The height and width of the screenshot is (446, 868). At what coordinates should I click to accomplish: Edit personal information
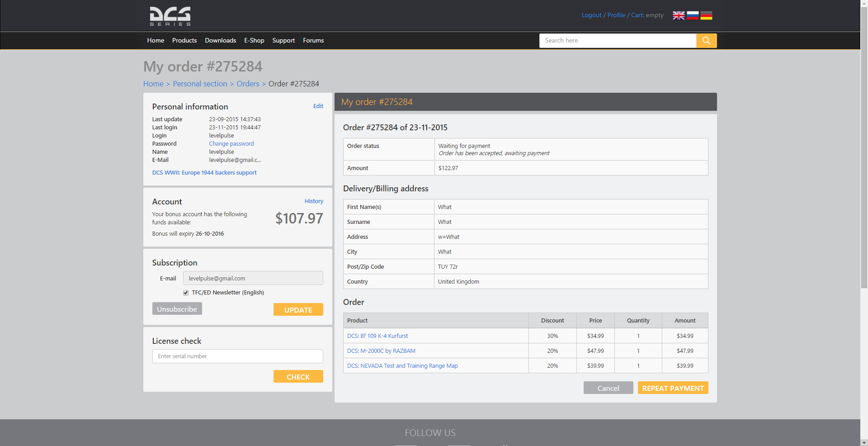click(318, 106)
